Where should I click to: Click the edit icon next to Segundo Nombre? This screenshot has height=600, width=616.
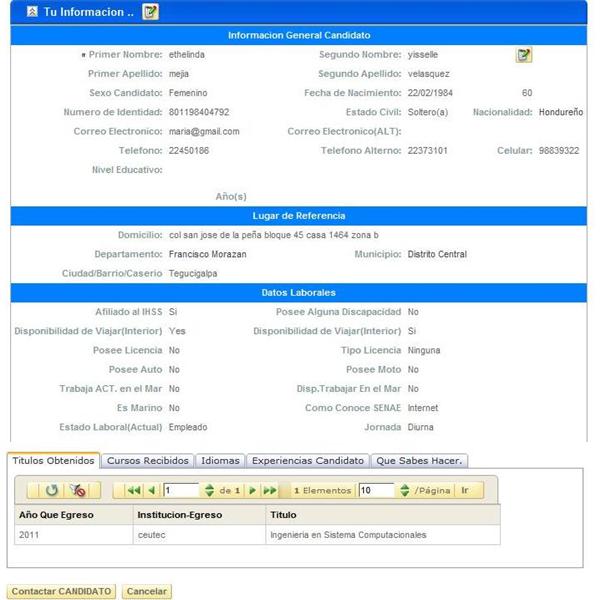tap(523, 55)
